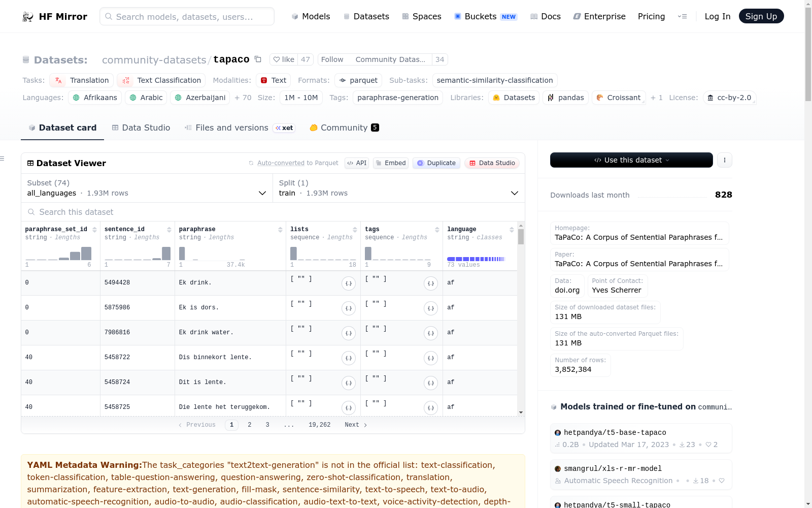Open Buckets from the navigation bar
812x508 pixels.
[485, 17]
